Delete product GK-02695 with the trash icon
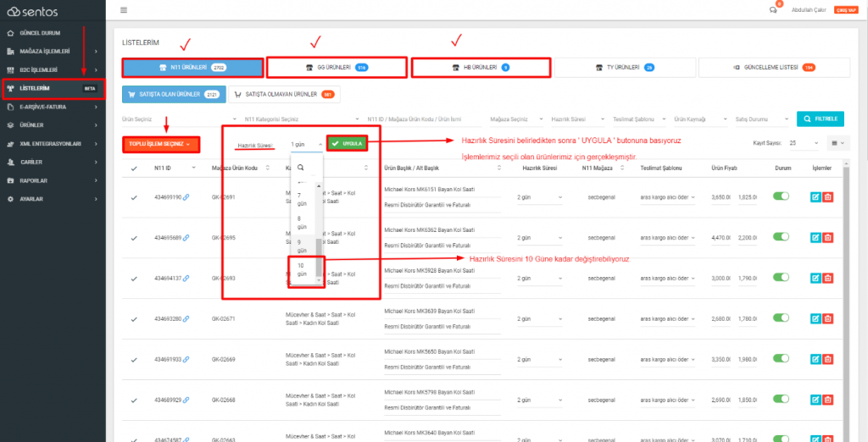The width and height of the screenshot is (868, 442). pyautogui.click(x=828, y=238)
